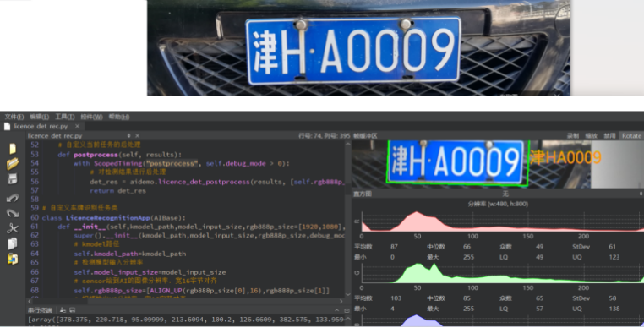Image resolution: width=644 pixels, height=328 pixels.
Task: Click the 串行终端 panel label
Action: click(x=40, y=310)
